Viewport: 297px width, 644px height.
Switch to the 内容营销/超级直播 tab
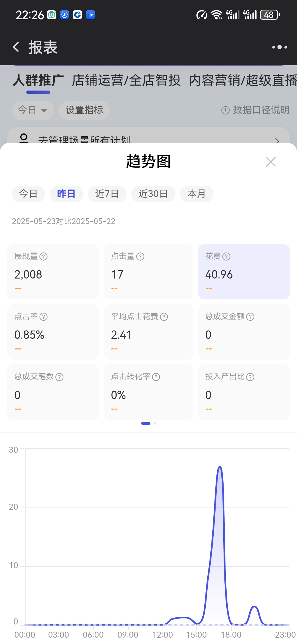[243, 81]
